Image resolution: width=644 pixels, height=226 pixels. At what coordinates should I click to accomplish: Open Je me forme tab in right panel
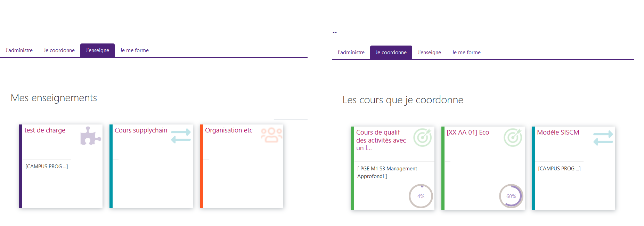click(x=466, y=53)
